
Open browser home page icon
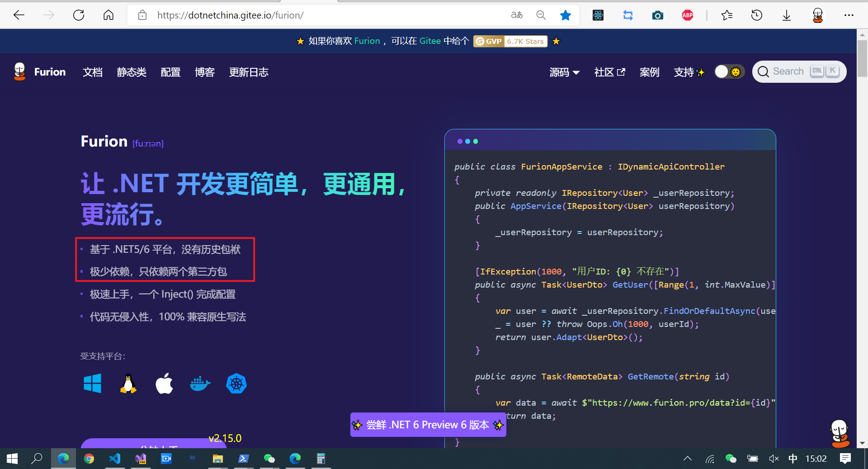pos(108,15)
